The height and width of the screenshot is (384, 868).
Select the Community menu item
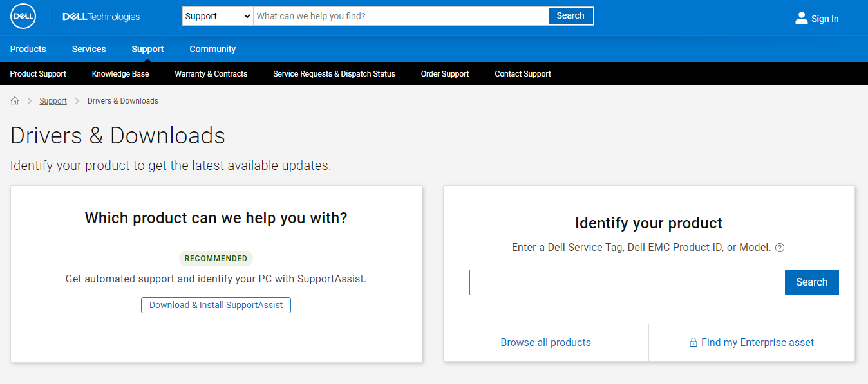[212, 49]
